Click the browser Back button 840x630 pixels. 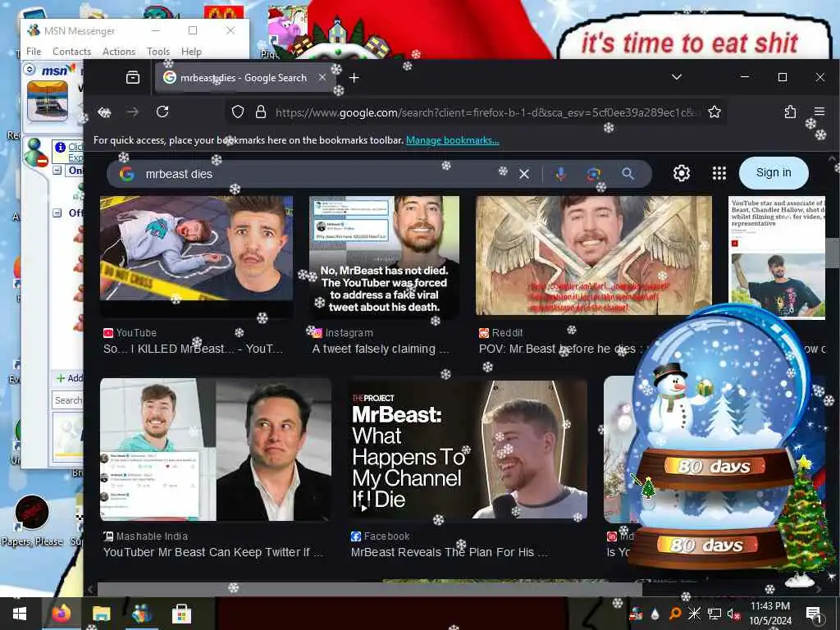click(104, 112)
